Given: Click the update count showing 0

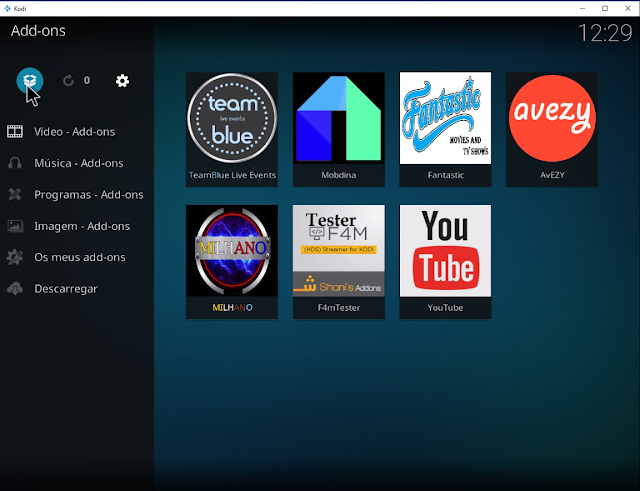Looking at the screenshot, I should [x=87, y=80].
